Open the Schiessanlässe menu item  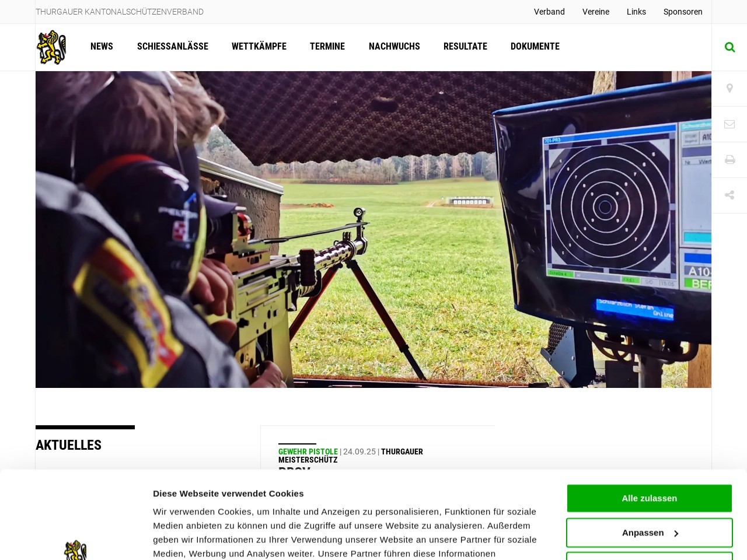click(172, 47)
